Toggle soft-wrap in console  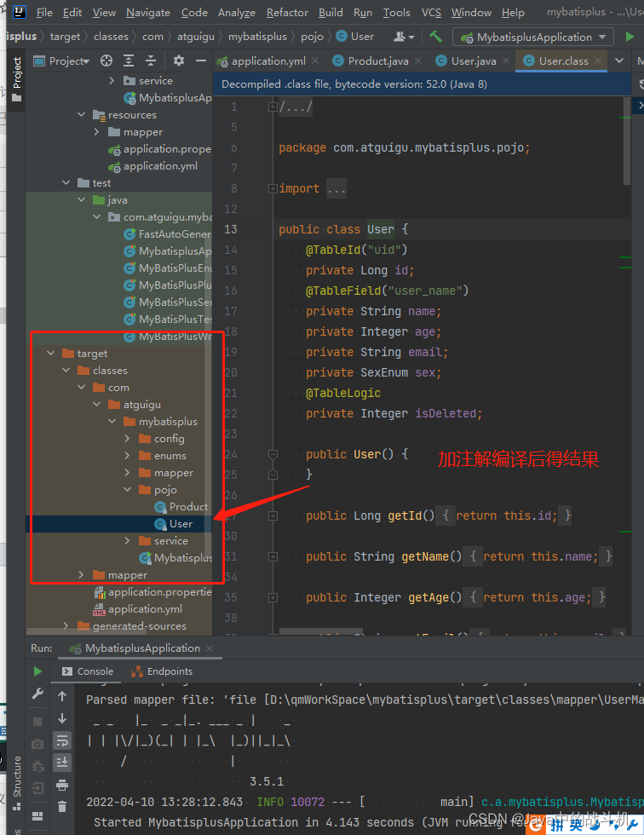(62, 740)
